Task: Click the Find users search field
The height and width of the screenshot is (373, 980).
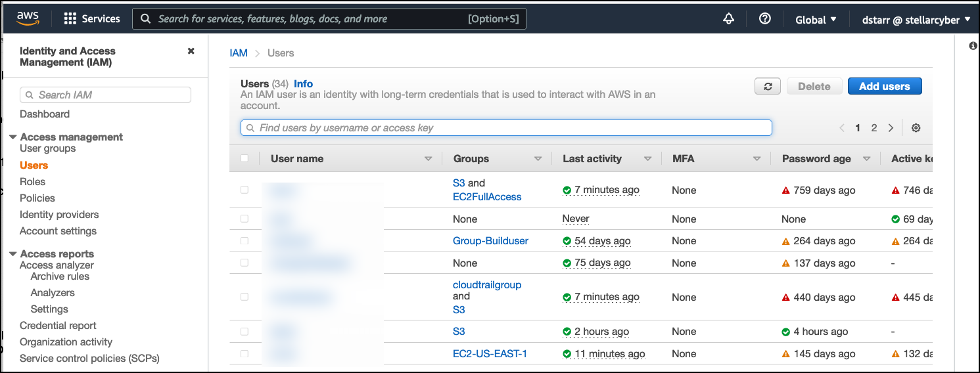Action: pos(506,128)
